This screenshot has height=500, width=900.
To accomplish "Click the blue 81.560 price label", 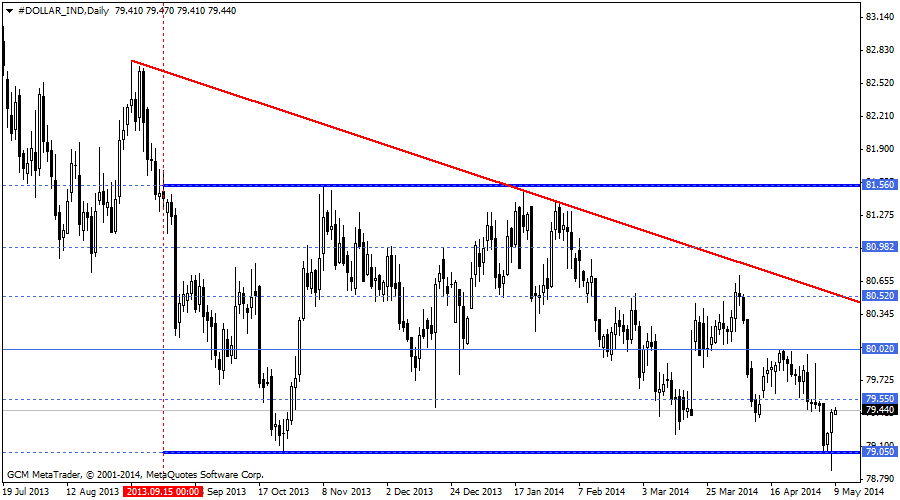I will 879,185.
